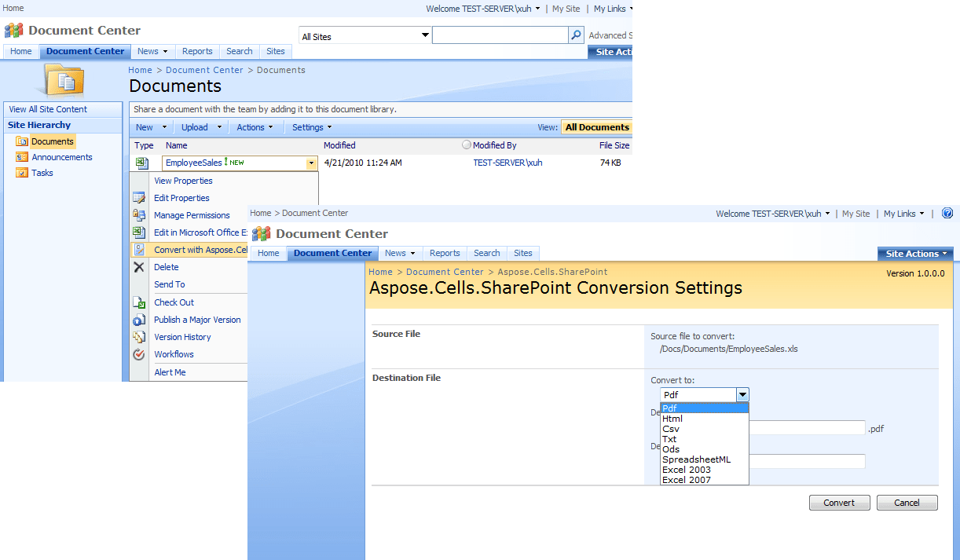The width and height of the screenshot is (960, 560).
Task: Click the Manage Permissions icon
Action: pyautogui.click(x=139, y=215)
